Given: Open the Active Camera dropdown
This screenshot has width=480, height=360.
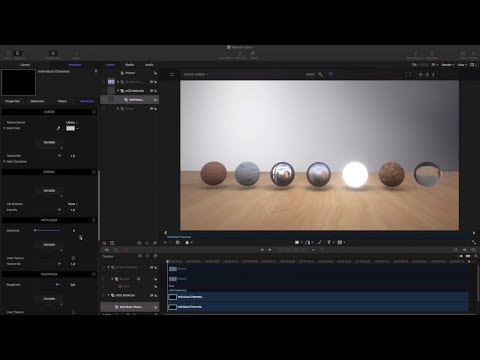Looking at the screenshot, I should point(196,74).
